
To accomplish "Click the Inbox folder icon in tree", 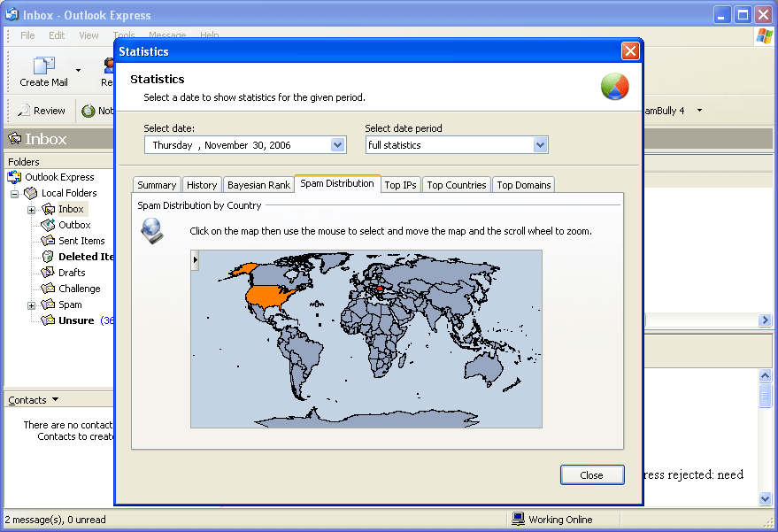I will pyautogui.click(x=49, y=209).
